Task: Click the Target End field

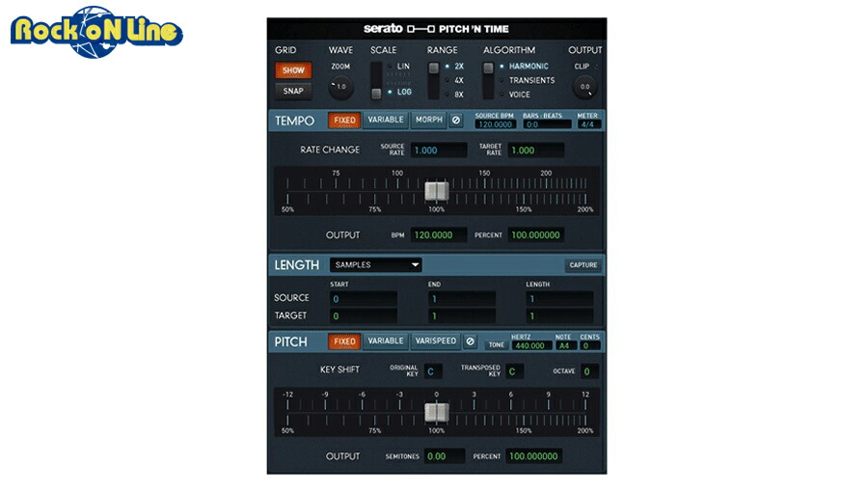Action: coord(462,316)
